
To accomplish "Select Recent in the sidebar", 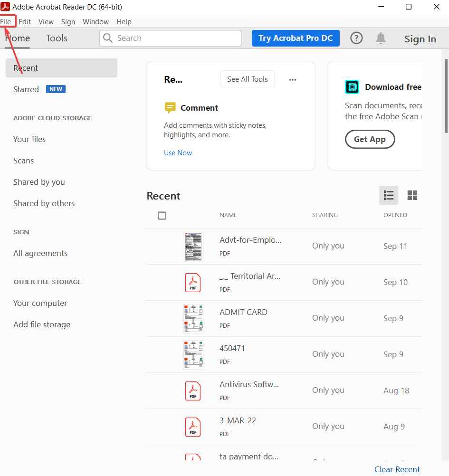I will (x=61, y=68).
